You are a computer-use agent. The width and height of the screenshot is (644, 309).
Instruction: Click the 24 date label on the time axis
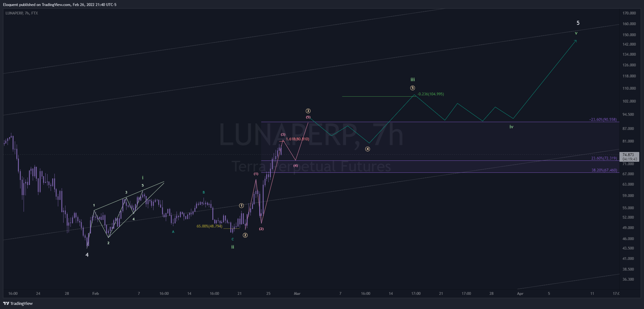(x=38, y=294)
